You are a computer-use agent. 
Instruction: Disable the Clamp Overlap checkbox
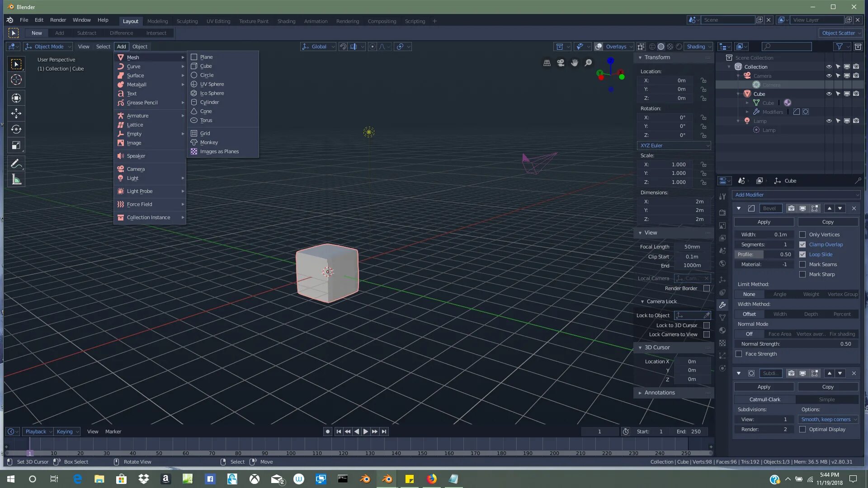pos(802,244)
